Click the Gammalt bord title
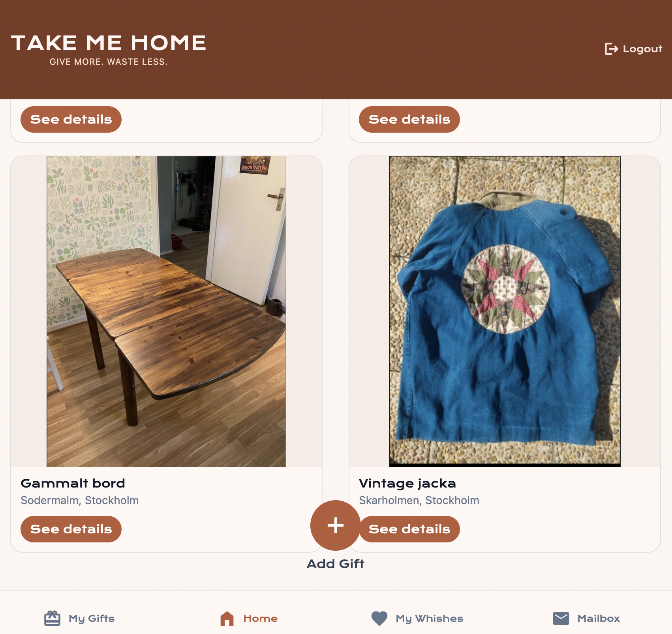672x634 pixels. click(x=73, y=483)
